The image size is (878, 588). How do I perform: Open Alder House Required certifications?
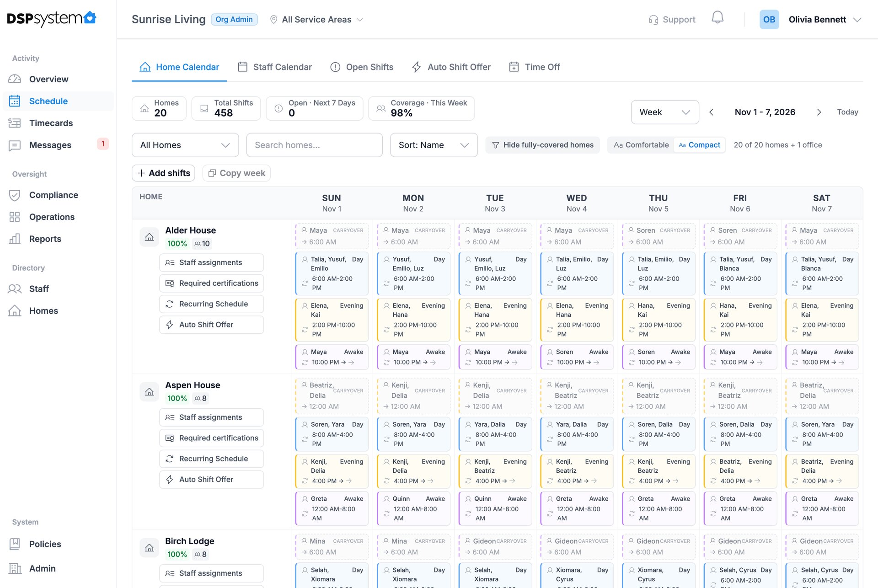pyautogui.click(x=211, y=283)
